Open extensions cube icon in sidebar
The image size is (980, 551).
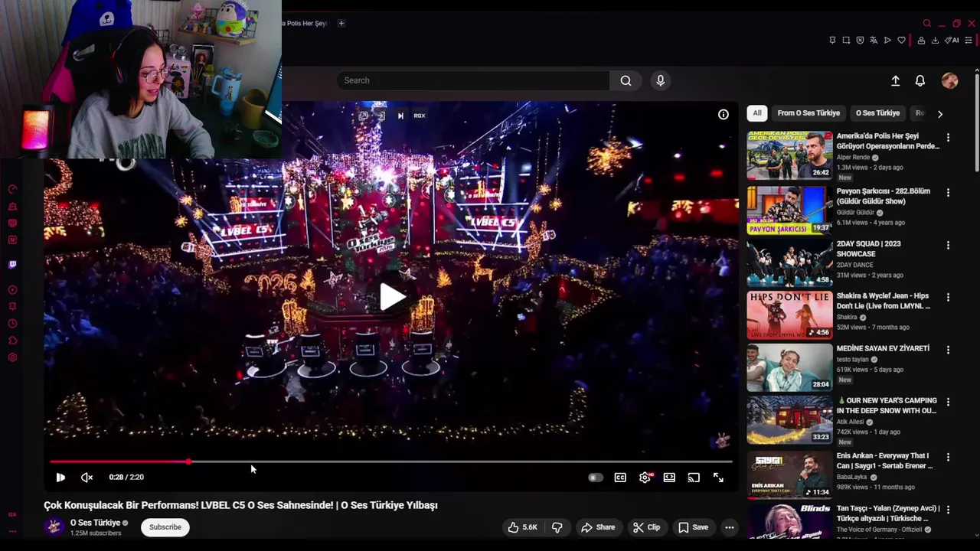coord(12,341)
